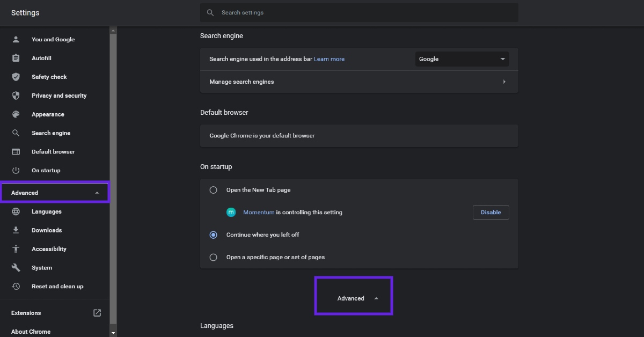
Task: Click the System wrench icon
Action: [16, 267]
